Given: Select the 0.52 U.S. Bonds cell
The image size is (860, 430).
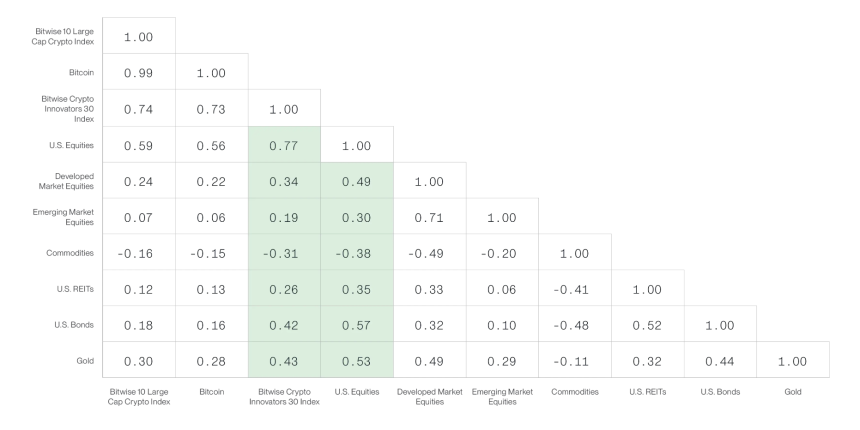Looking at the screenshot, I should click(647, 324).
